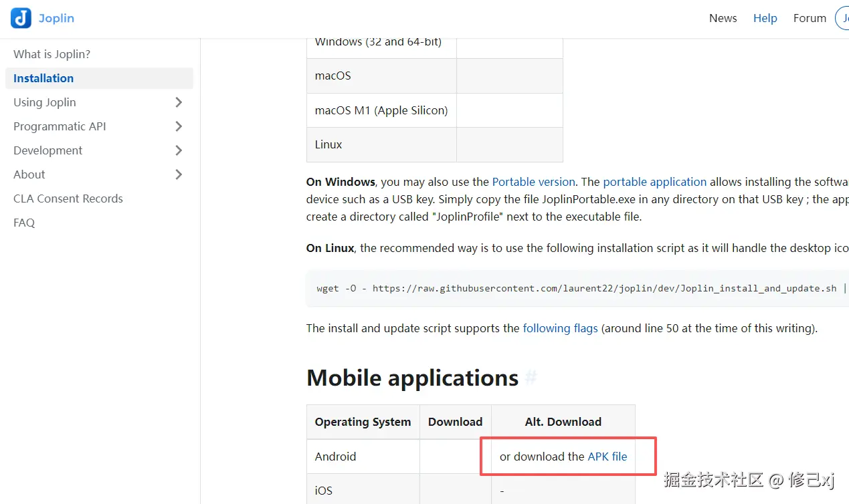Open Development sidebar item

coord(48,150)
